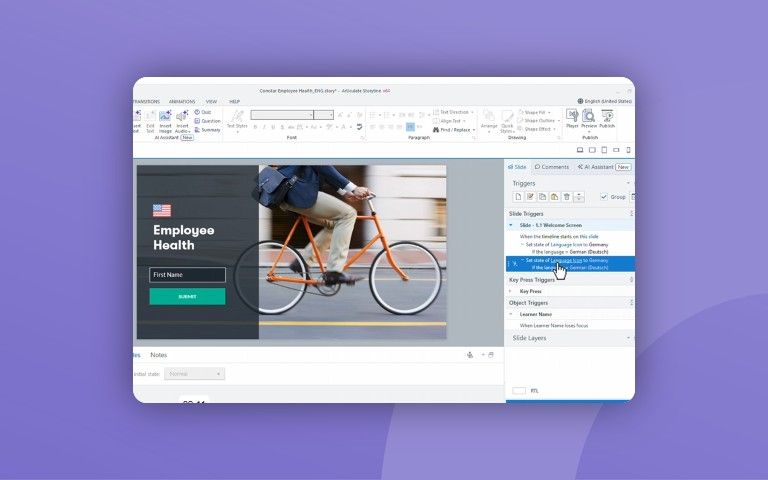
Task: Toggle the highlighted paragraph alignment button
Action: [410, 127]
